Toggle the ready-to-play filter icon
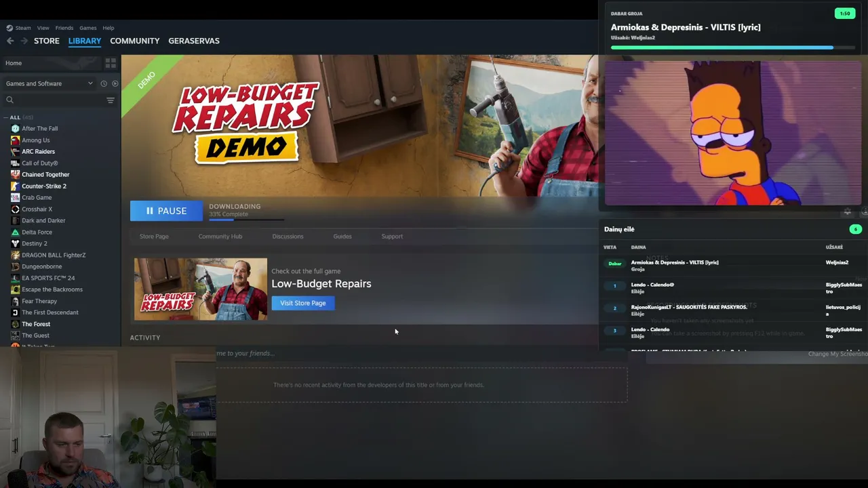The width and height of the screenshot is (868, 488). coord(115,84)
